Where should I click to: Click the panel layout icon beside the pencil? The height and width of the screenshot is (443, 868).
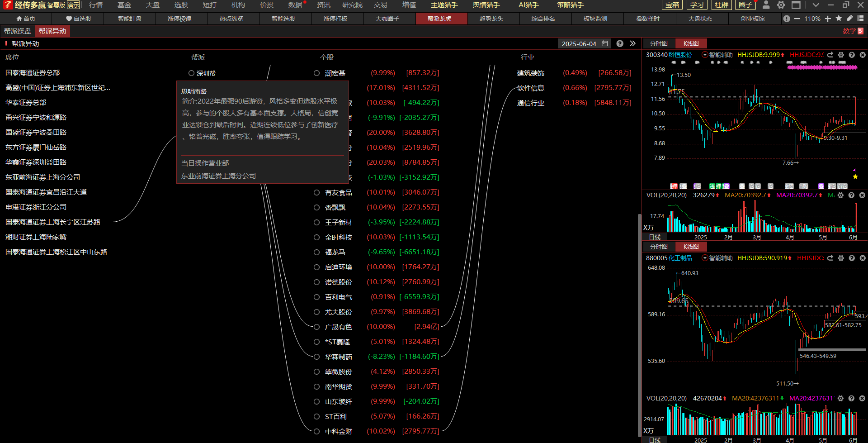coord(860,19)
